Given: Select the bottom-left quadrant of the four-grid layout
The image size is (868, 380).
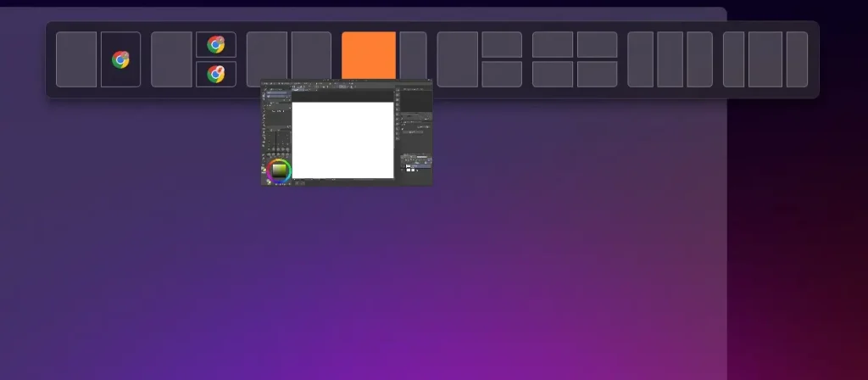Looking at the screenshot, I should pyautogui.click(x=553, y=74).
